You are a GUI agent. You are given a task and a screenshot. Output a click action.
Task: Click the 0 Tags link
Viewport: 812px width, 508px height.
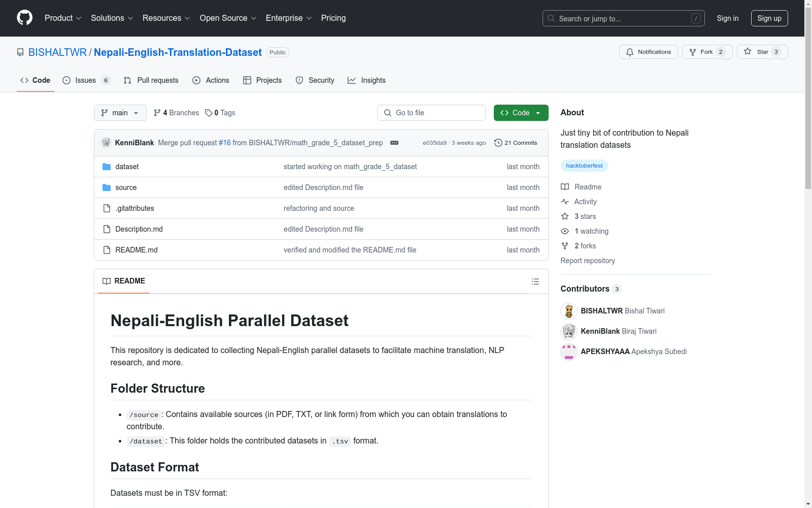[x=220, y=113]
